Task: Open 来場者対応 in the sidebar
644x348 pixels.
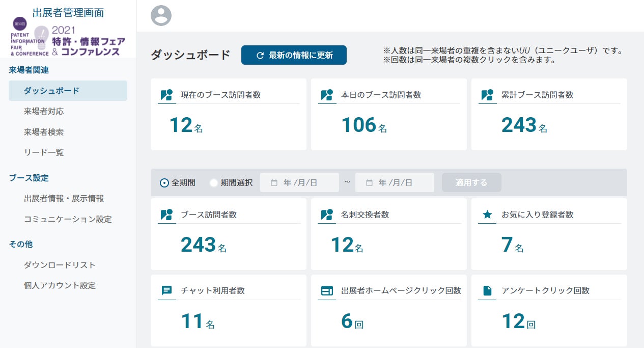Action: point(44,111)
